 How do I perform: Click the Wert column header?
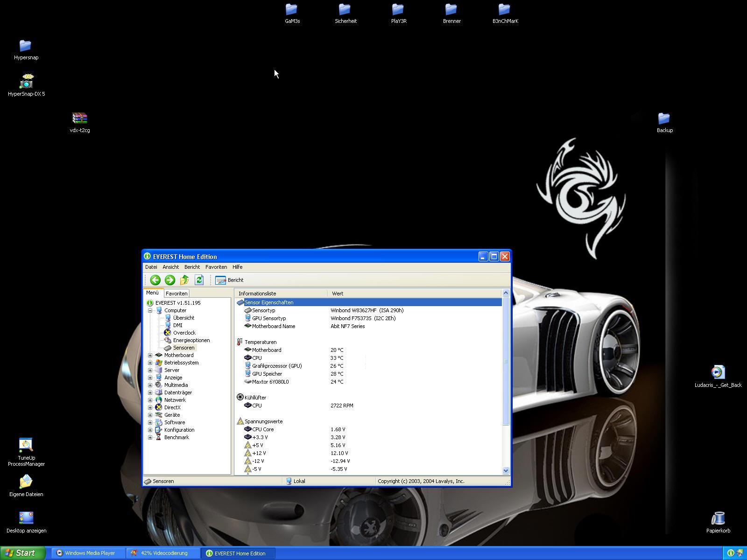coord(415,294)
